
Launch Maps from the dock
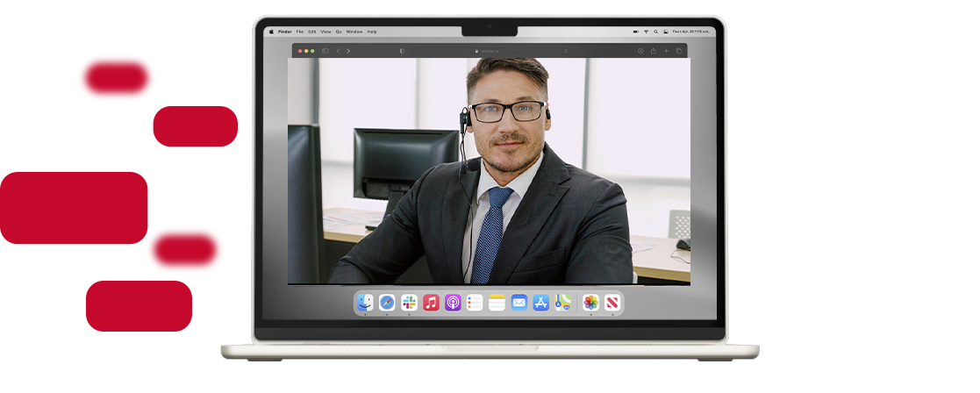click(x=563, y=303)
